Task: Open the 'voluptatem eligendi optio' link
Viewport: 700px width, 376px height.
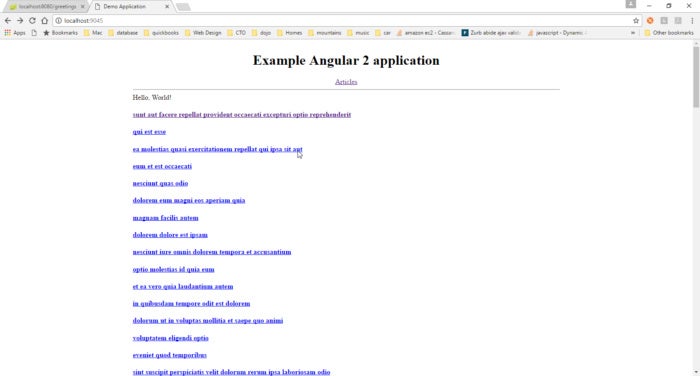Action: 171,338
